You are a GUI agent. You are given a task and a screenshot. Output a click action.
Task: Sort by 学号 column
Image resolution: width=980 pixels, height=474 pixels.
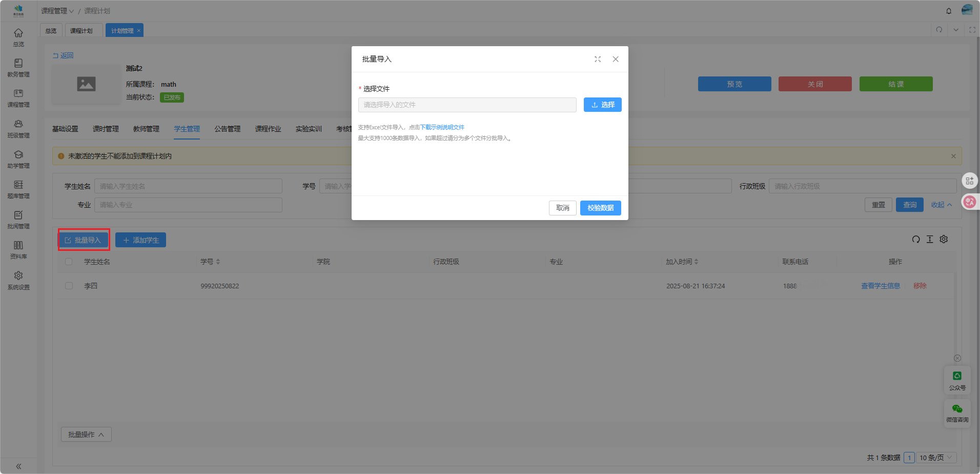[218, 262]
